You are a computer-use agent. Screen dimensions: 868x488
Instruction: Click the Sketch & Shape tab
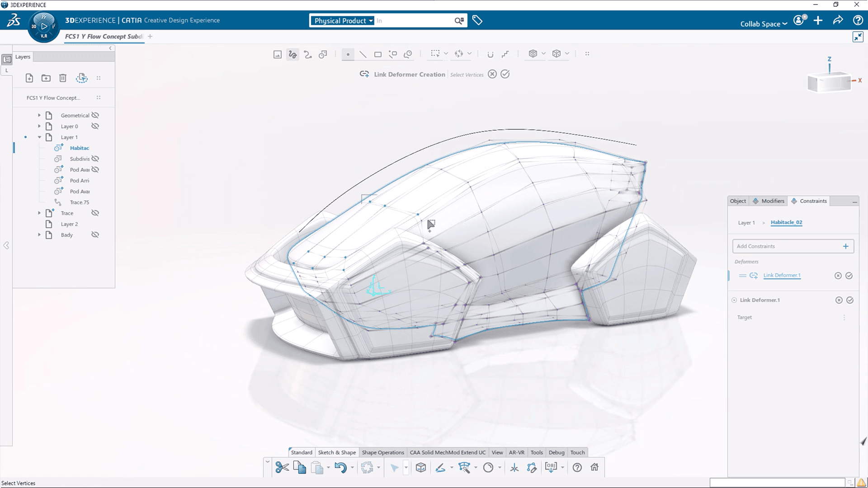336,452
